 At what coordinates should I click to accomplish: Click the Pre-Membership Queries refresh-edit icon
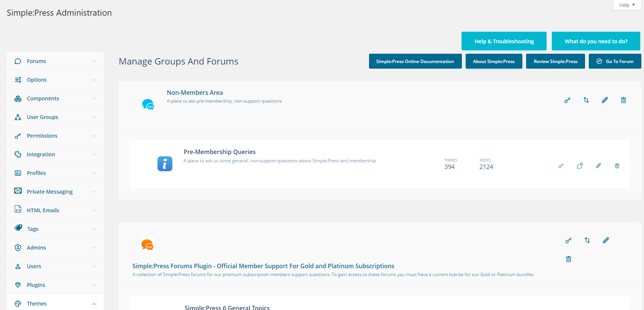579,166
